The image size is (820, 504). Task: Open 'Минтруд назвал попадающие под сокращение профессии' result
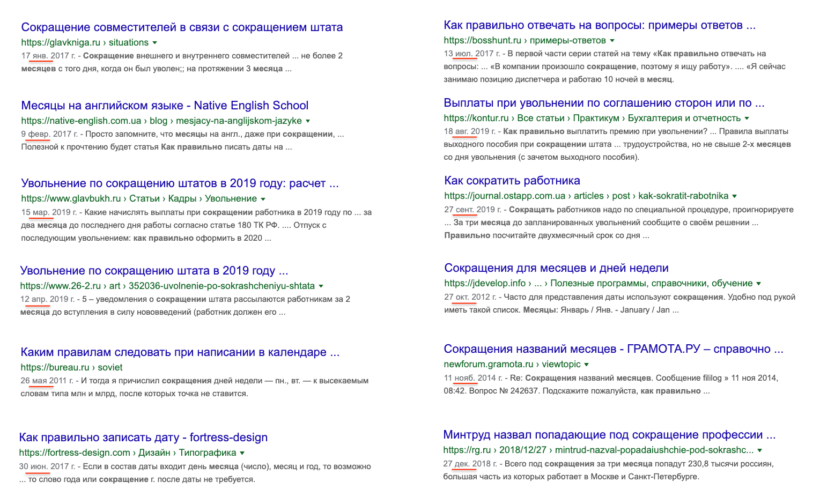coord(609,435)
